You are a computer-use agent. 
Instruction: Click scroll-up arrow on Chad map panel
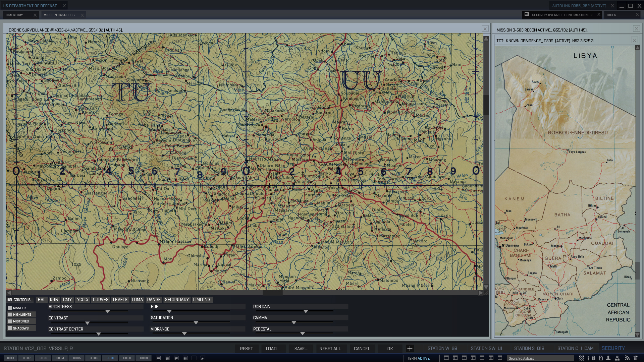coord(637,48)
